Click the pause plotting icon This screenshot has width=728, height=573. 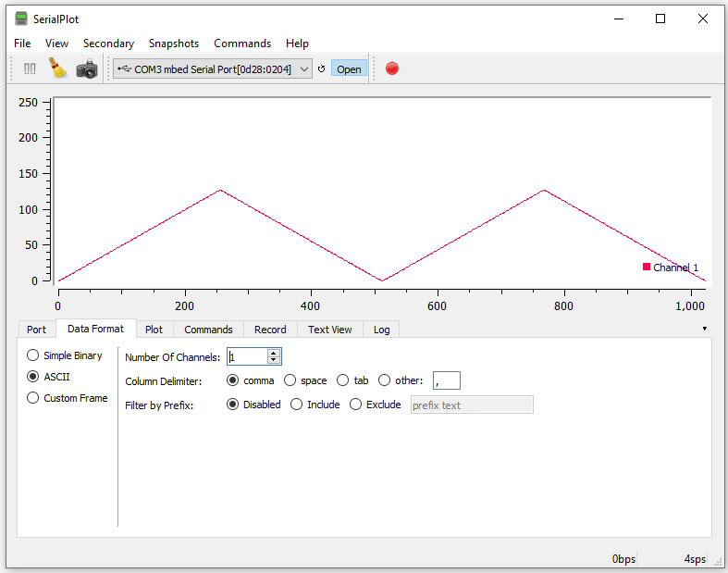click(30, 69)
